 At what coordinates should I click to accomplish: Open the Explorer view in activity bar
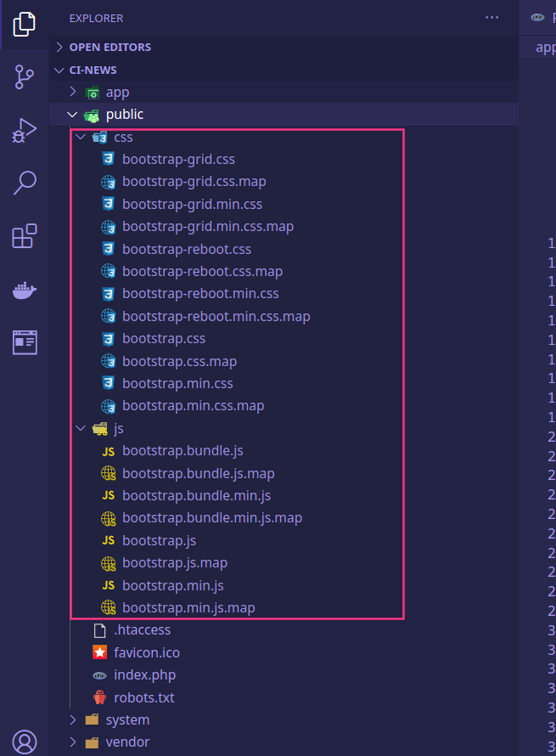24,24
